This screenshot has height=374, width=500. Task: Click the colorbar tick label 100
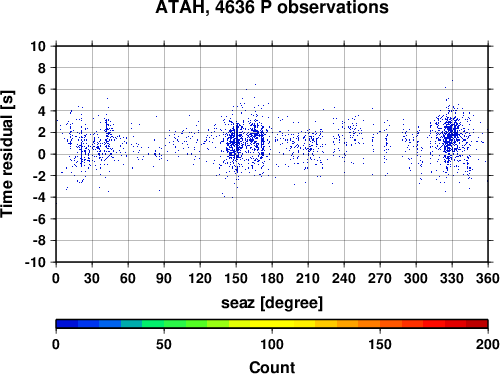(x=272, y=344)
